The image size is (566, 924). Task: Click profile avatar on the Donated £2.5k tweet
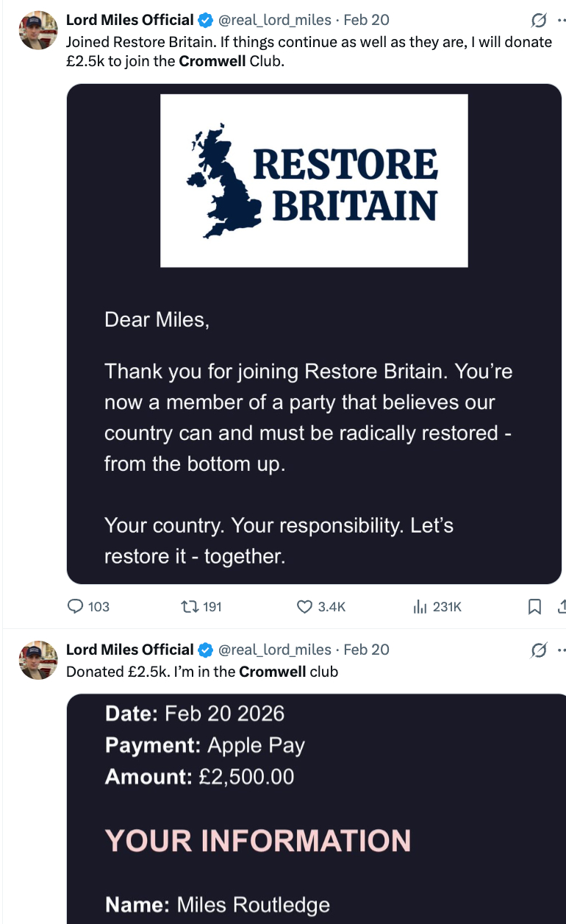(x=38, y=660)
